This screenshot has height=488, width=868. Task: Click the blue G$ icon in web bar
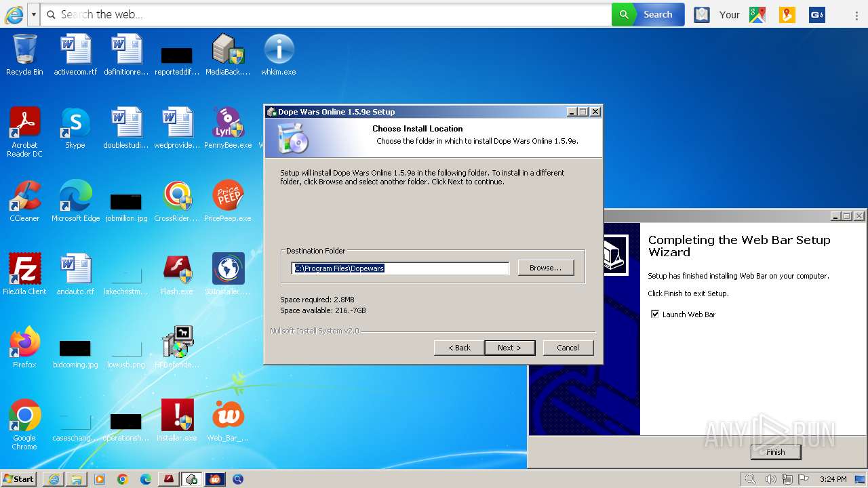click(817, 14)
